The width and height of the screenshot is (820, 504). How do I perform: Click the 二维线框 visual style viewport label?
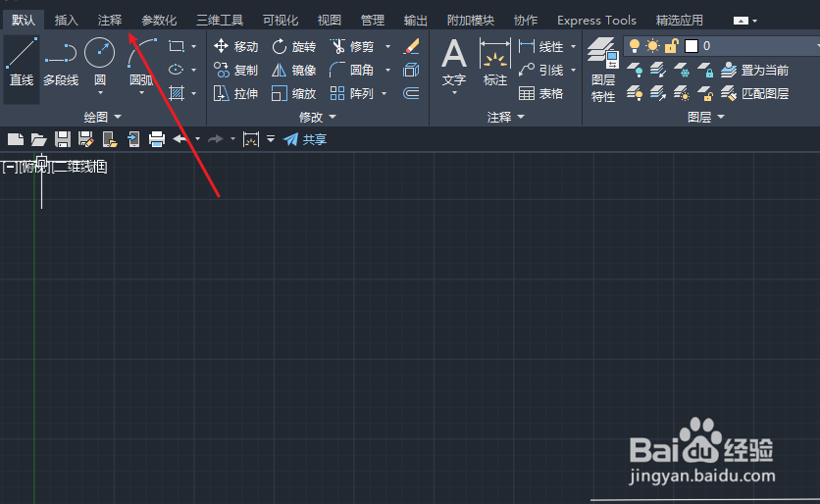point(79,167)
